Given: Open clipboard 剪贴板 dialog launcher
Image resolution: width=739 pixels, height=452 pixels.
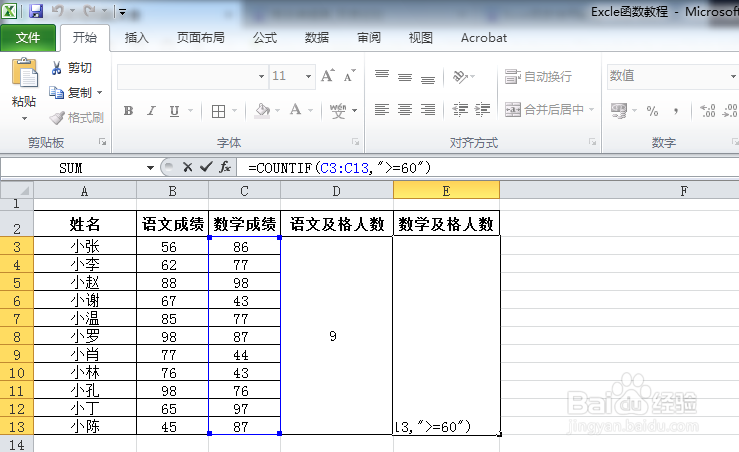Looking at the screenshot, I should (x=102, y=142).
